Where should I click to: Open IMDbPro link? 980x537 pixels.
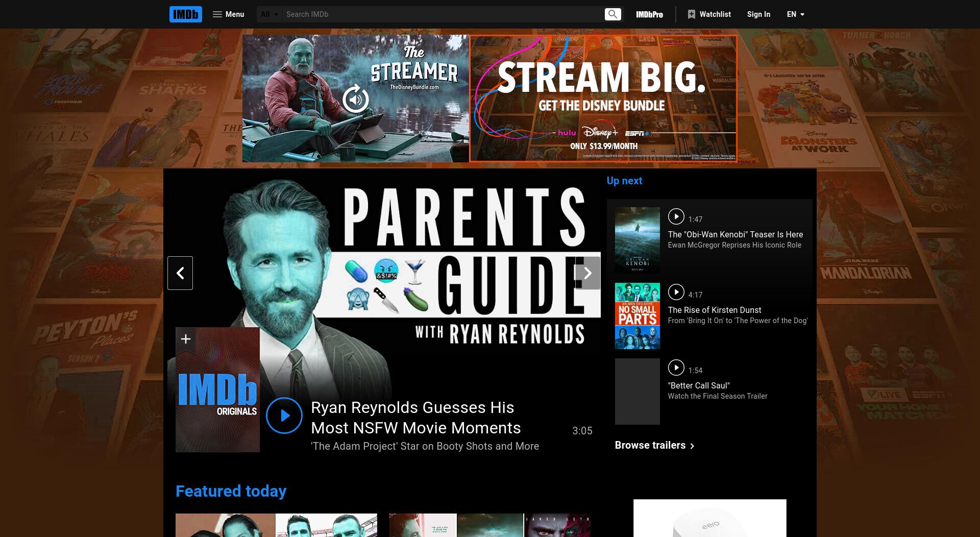pyautogui.click(x=649, y=14)
